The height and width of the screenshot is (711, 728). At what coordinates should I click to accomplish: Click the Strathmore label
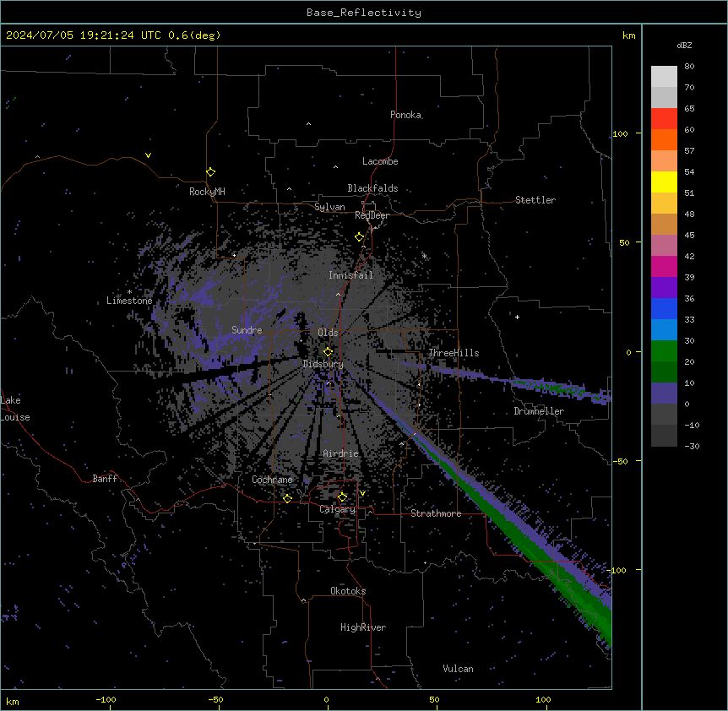(x=436, y=513)
